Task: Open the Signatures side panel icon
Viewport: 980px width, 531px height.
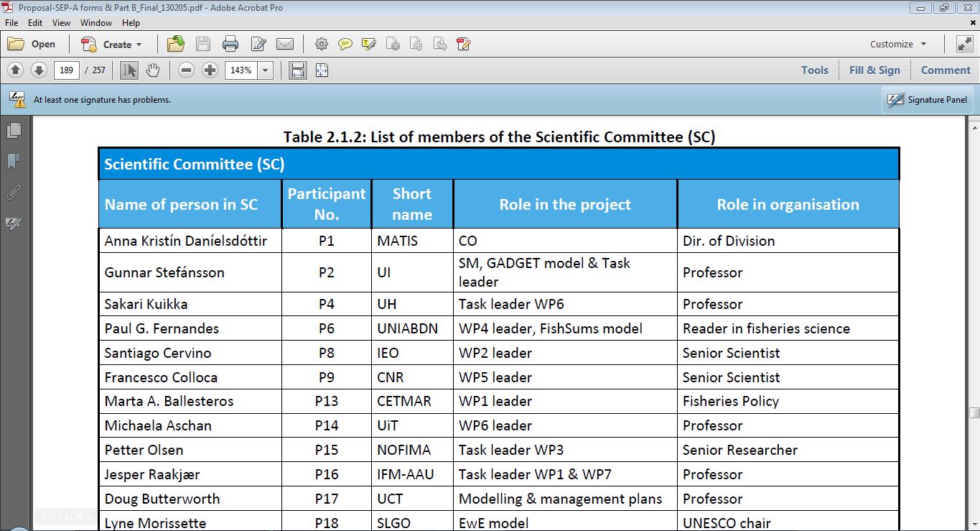Action: [14, 223]
